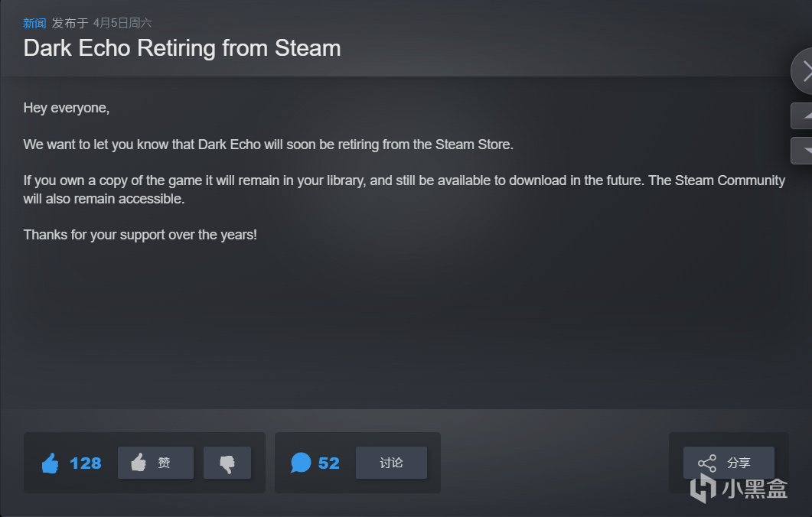Image resolution: width=812 pixels, height=517 pixels.
Task: Select the 128 likes count
Action: [86, 463]
